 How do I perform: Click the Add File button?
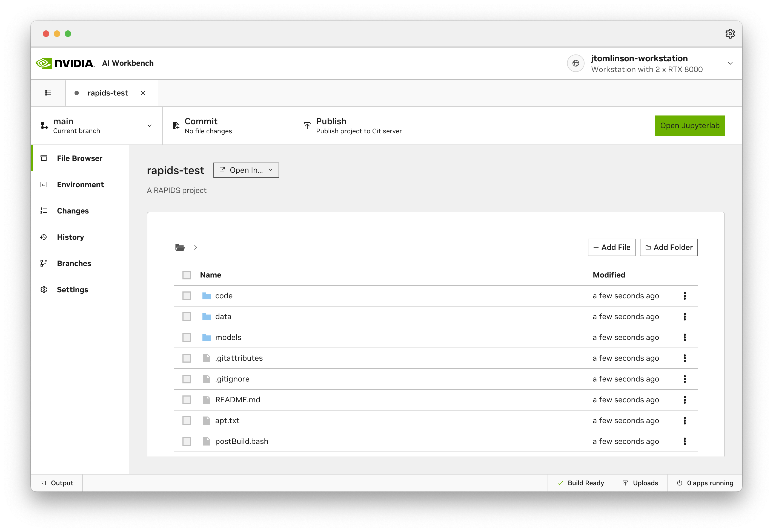point(611,247)
